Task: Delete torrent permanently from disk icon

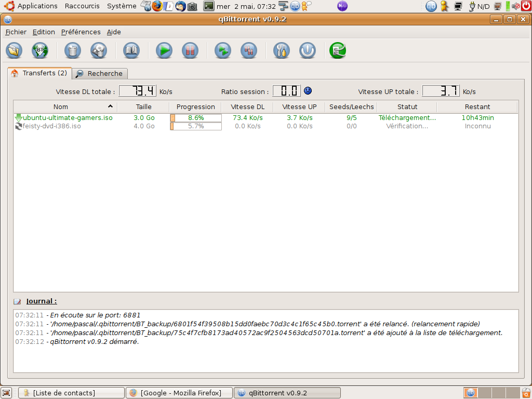Action: coord(98,50)
